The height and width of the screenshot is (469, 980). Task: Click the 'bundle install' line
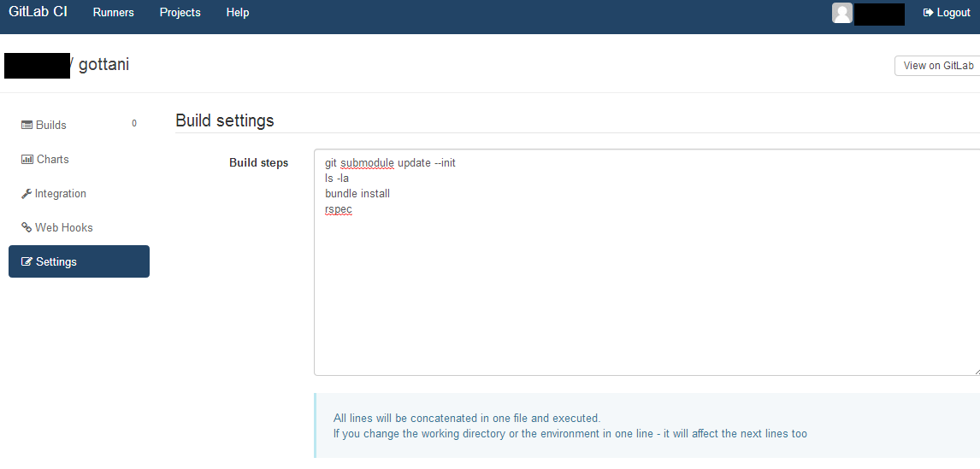coord(357,194)
